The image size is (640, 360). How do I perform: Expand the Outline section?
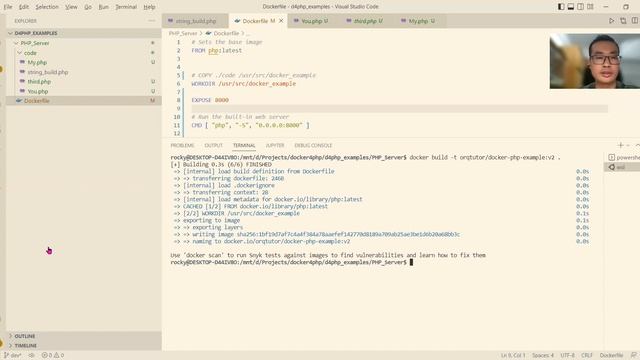click(84, 336)
